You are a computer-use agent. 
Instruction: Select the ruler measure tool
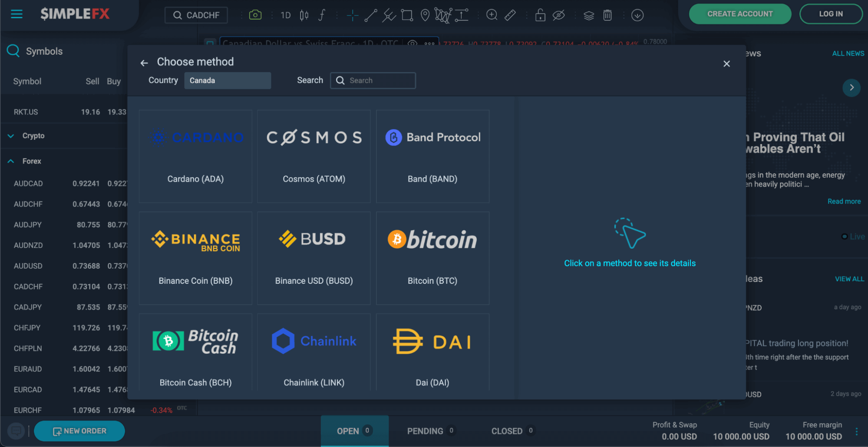510,15
